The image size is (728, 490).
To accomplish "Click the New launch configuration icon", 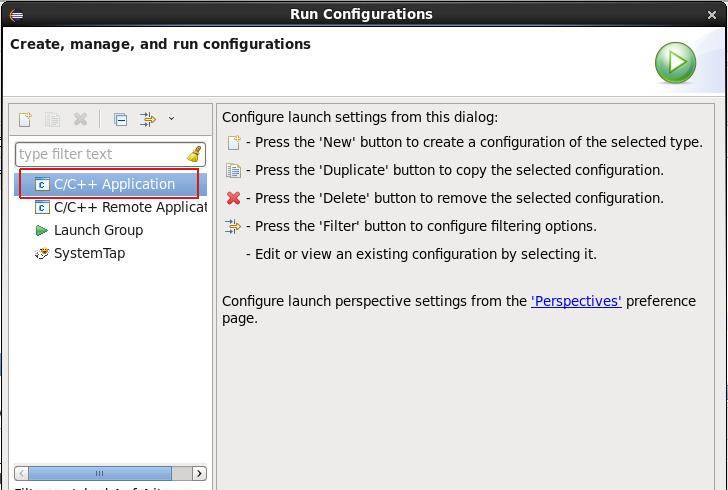I will 25,119.
